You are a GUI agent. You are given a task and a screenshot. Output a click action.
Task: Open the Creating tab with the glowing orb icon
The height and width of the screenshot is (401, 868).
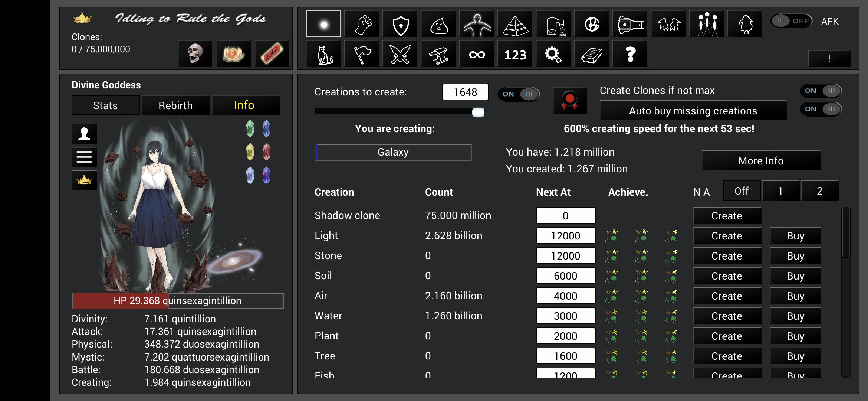click(x=323, y=23)
